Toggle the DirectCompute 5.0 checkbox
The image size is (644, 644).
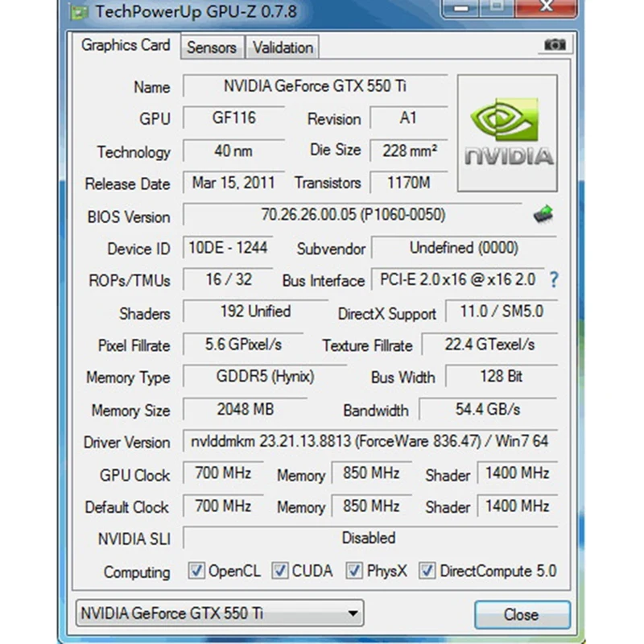427,571
